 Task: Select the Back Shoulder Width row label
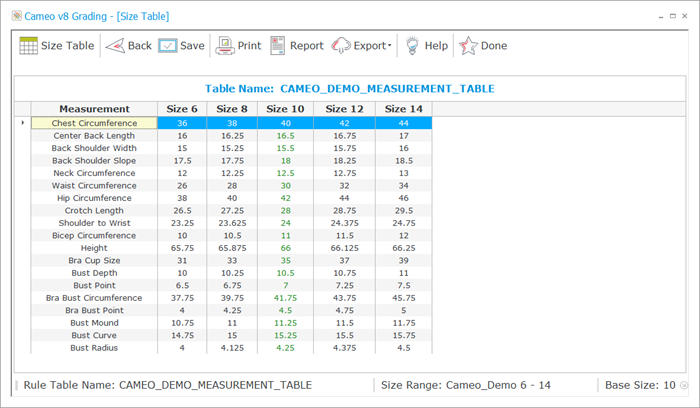tap(94, 148)
